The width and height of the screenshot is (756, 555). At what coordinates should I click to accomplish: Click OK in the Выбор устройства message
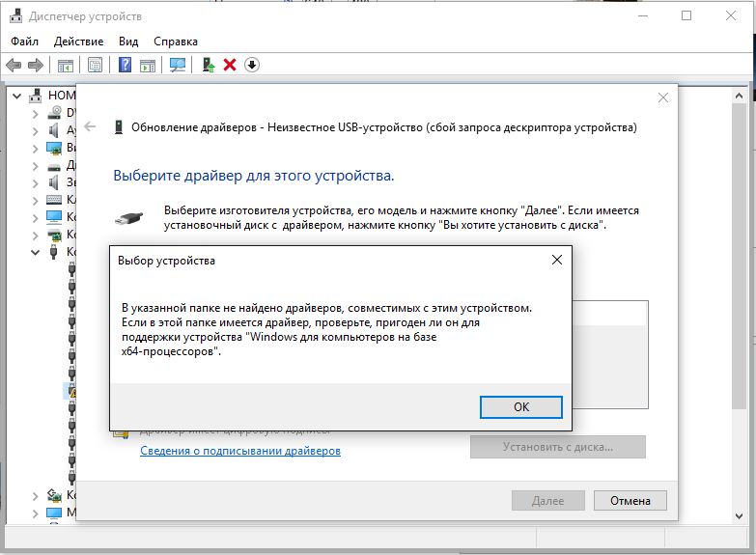521,407
